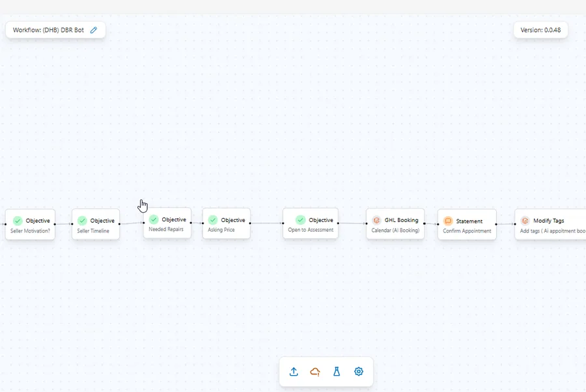Open the flask test icon in bottom toolbar
Image resolution: width=586 pixels, height=392 pixels.
(337, 371)
